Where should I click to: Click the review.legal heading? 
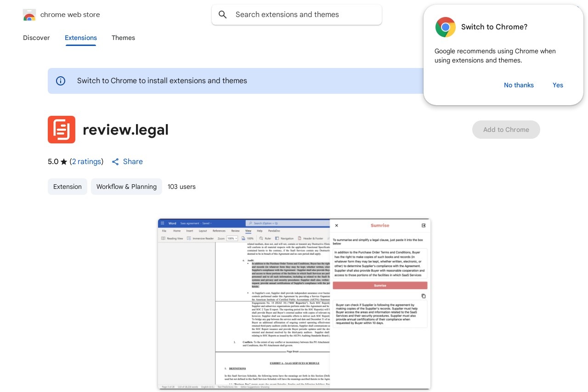coord(125,130)
